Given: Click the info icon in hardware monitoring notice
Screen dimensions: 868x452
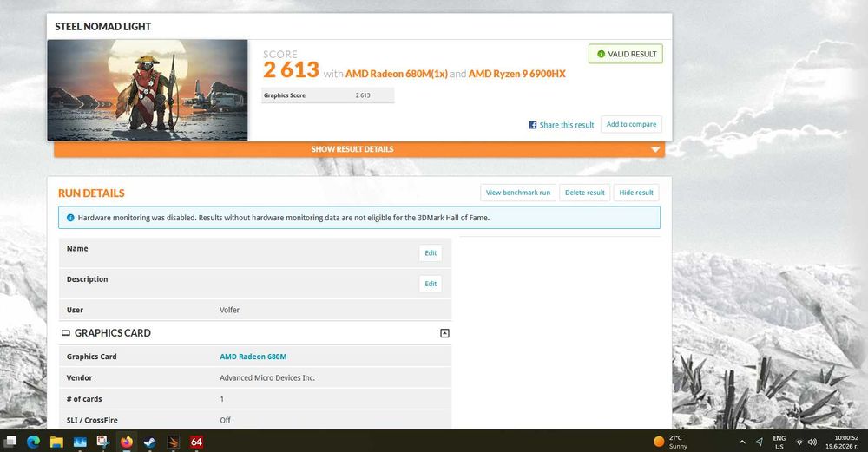Looking at the screenshot, I should click(70, 218).
